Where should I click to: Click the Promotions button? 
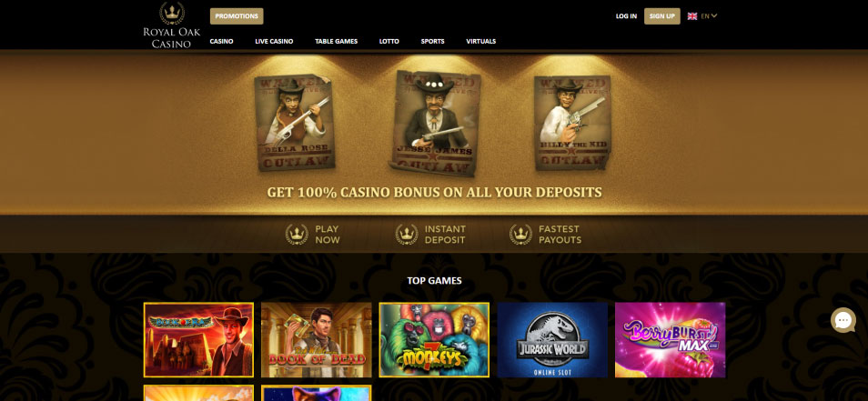click(x=237, y=16)
